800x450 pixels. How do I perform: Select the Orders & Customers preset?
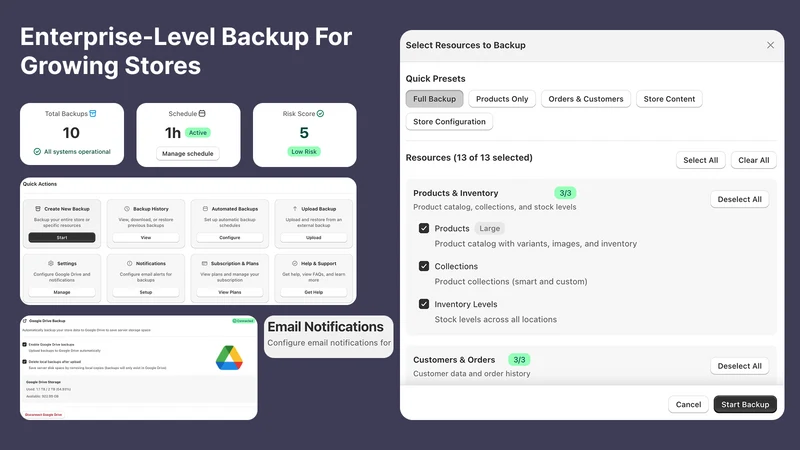(x=586, y=99)
